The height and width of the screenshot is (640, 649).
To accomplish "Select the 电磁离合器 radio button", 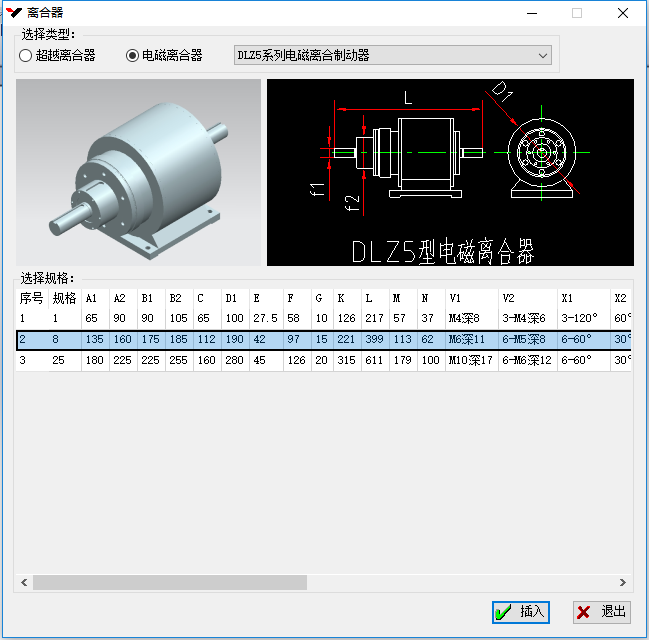I will coord(133,56).
